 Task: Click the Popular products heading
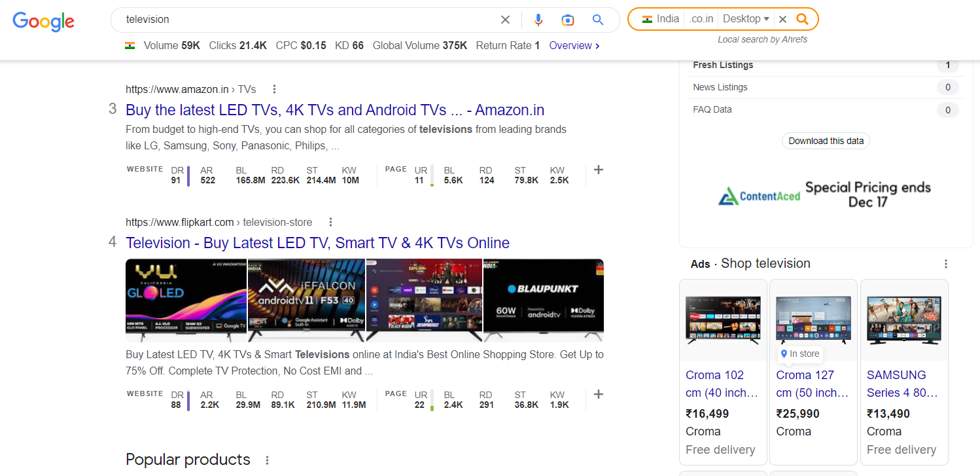[x=188, y=460]
